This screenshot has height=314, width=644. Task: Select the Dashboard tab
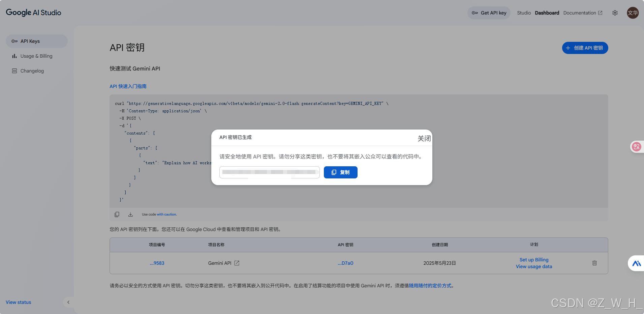tap(547, 13)
